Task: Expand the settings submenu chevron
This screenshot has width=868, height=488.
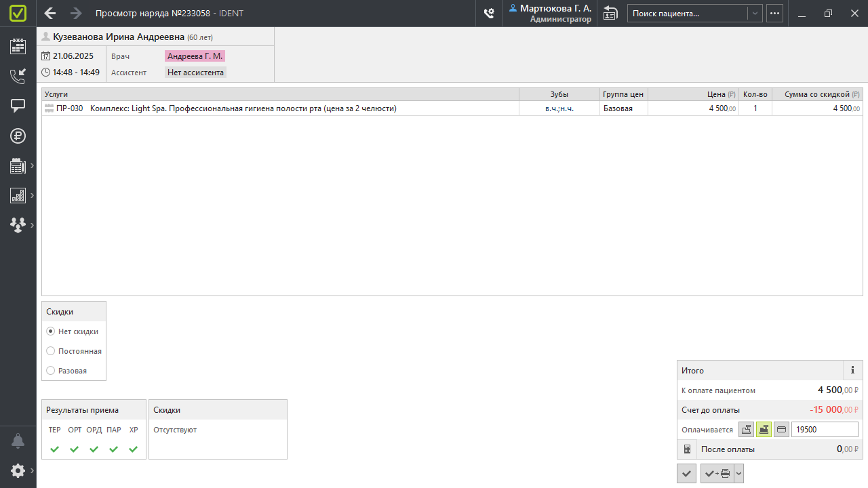Action: pyautogui.click(x=32, y=470)
